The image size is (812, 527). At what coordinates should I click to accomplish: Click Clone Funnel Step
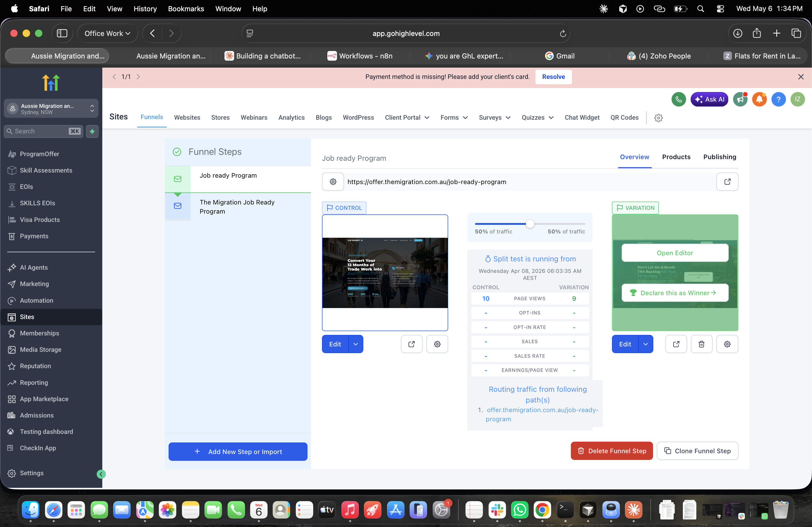(x=697, y=451)
